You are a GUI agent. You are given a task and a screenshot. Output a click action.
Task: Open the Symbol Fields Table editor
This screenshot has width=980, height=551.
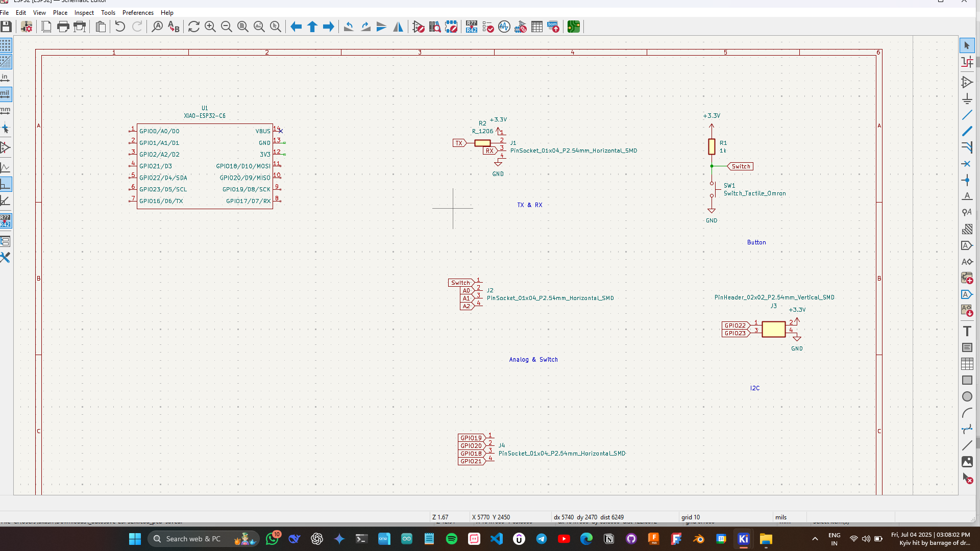pos(537,27)
